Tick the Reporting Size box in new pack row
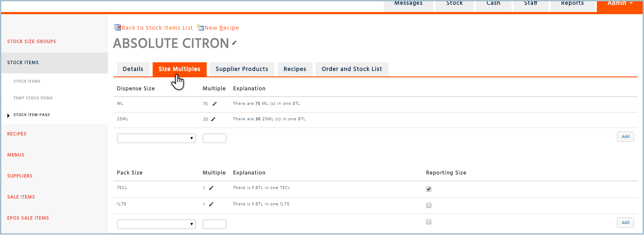Viewport: 644px width, 235px height. pos(429,222)
